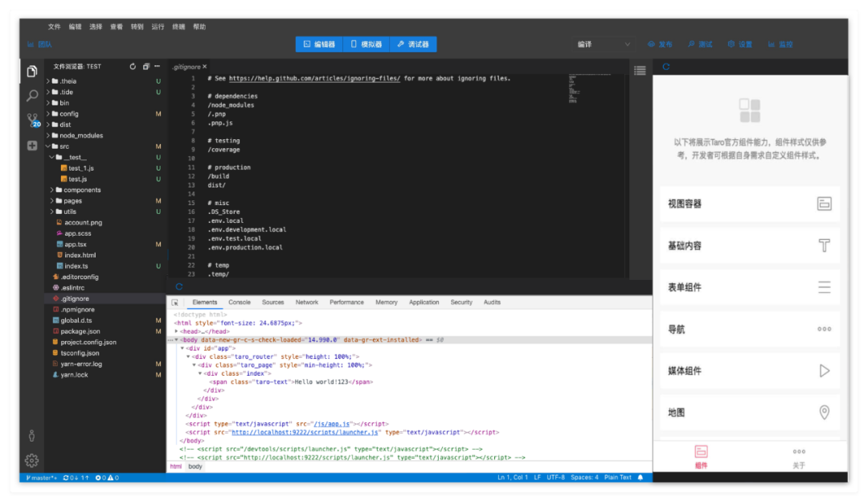Click the debug icon near bottom of activity bar
The width and height of the screenshot is (868, 502).
point(31,435)
